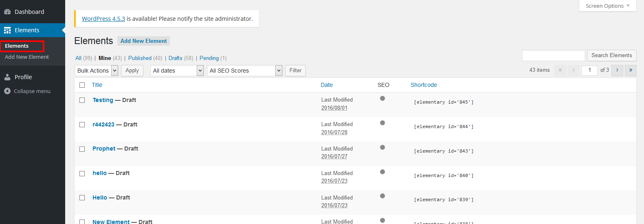Image resolution: width=644 pixels, height=224 pixels.
Task: Click shortcode elementary id='839'
Action: (x=444, y=200)
